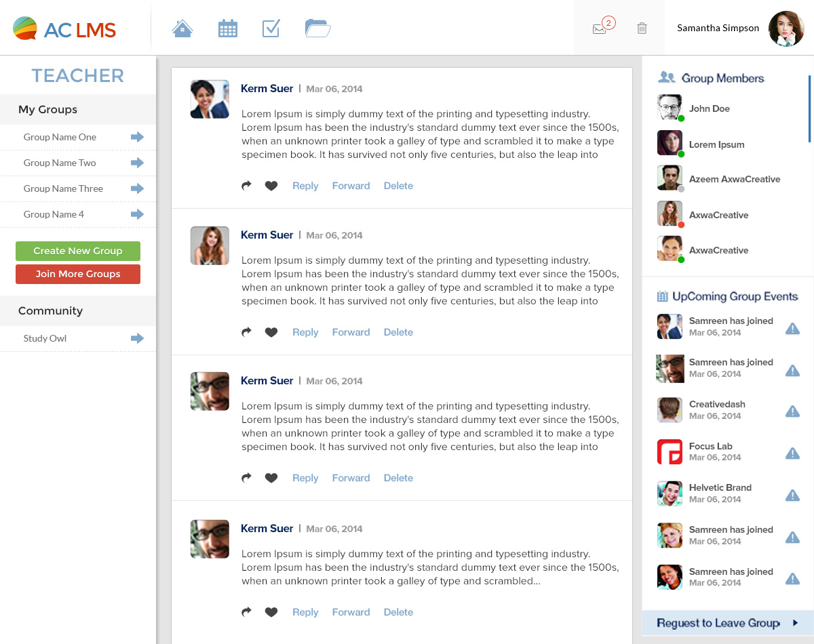Click the arrow next to Group Name 4
Screen dimensions: 814x644
click(x=138, y=214)
